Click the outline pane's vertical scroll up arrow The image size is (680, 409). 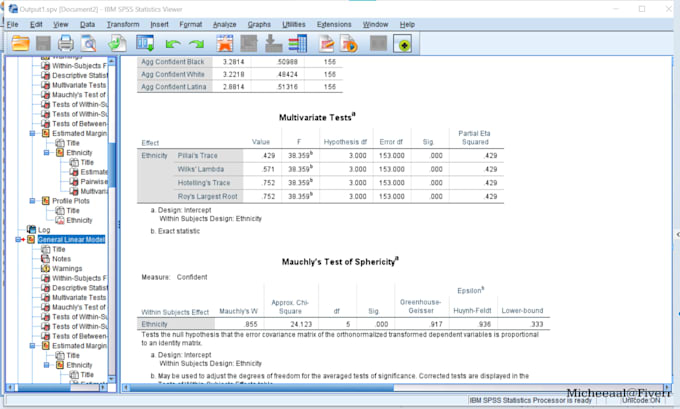pyautogui.click(x=111, y=61)
